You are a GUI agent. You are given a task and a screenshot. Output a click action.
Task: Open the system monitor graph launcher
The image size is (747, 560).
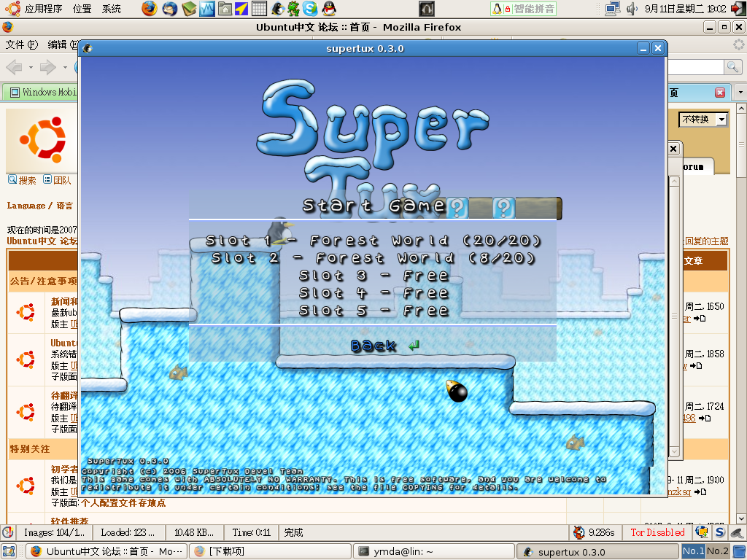click(x=206, y=9)
